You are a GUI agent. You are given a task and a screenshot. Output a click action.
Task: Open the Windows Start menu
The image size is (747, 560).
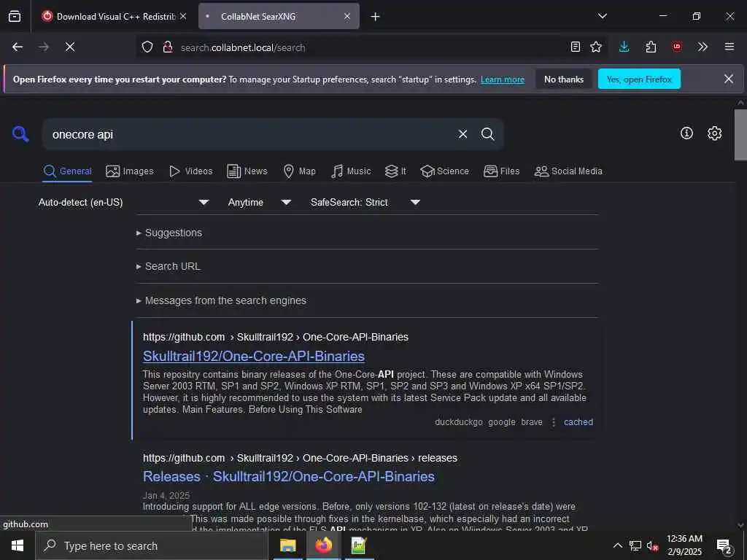[18, 545]
